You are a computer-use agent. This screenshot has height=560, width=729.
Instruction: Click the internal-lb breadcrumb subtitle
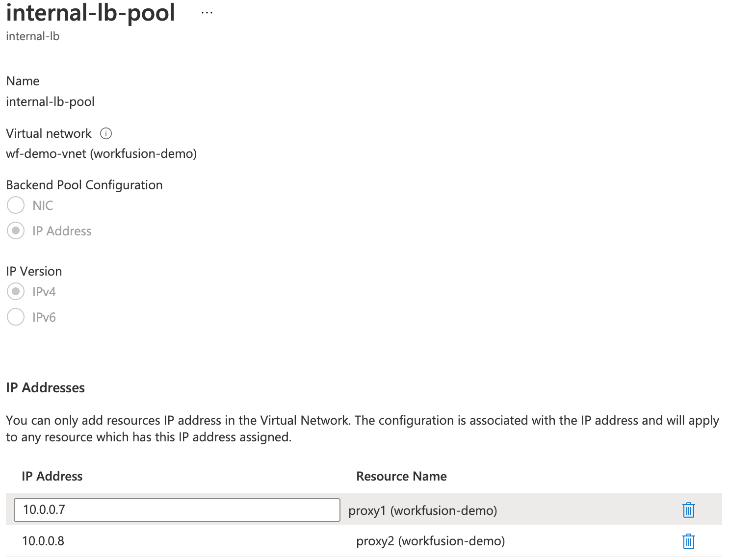pos(32,36)
